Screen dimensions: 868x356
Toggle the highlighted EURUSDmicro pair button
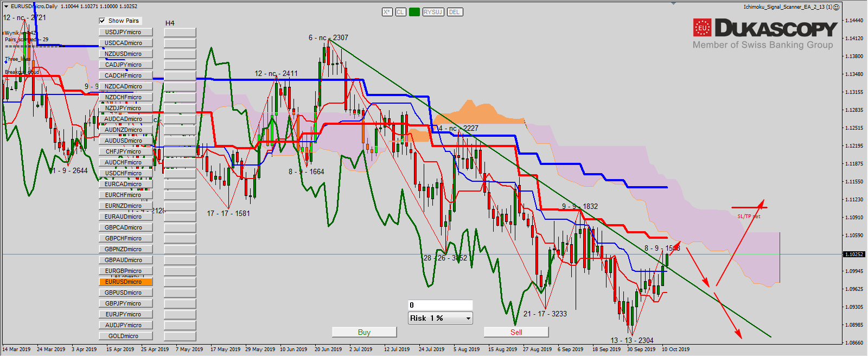[125, 282]
